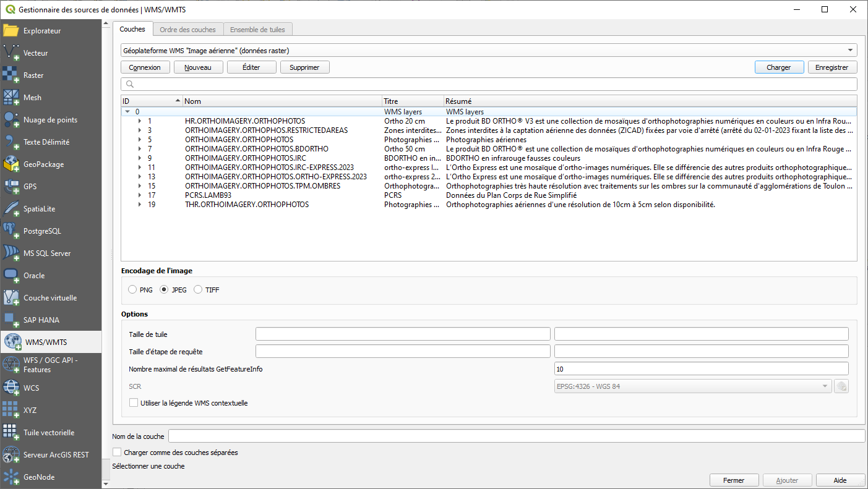
Task: Open the SpatiaLite source section
Action: [x=39, y=209]
